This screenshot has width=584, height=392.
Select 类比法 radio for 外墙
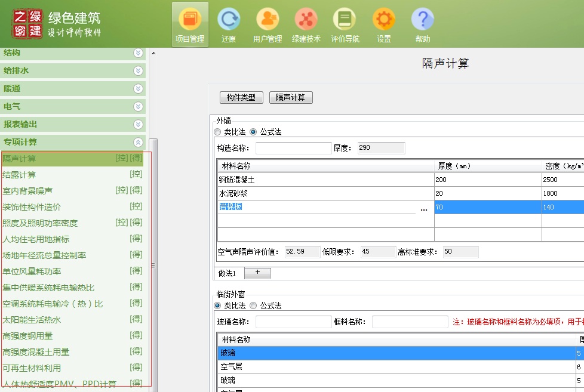(217, 132)
